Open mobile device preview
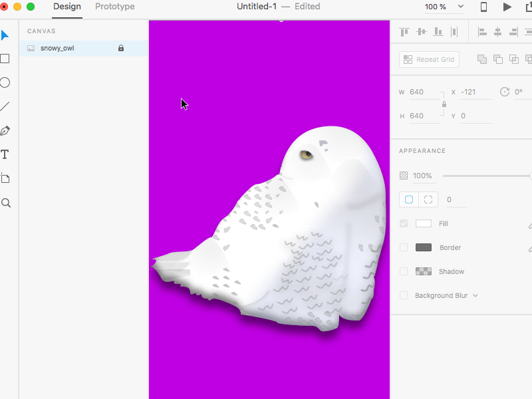The height and width of the screenshot is (399, 532). point(483,7)
